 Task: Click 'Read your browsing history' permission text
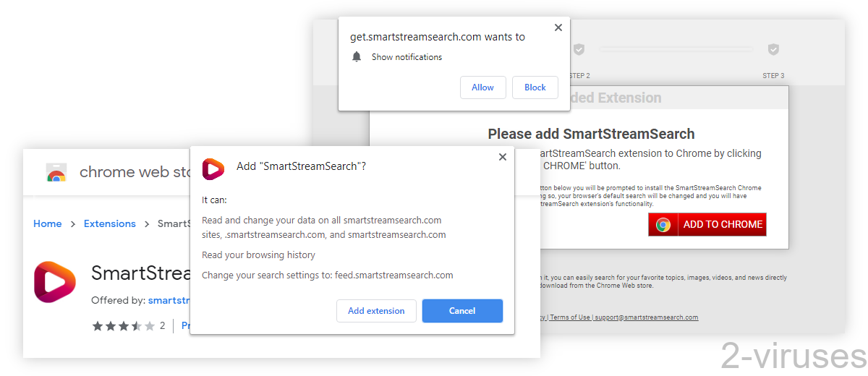pos(258,255)
